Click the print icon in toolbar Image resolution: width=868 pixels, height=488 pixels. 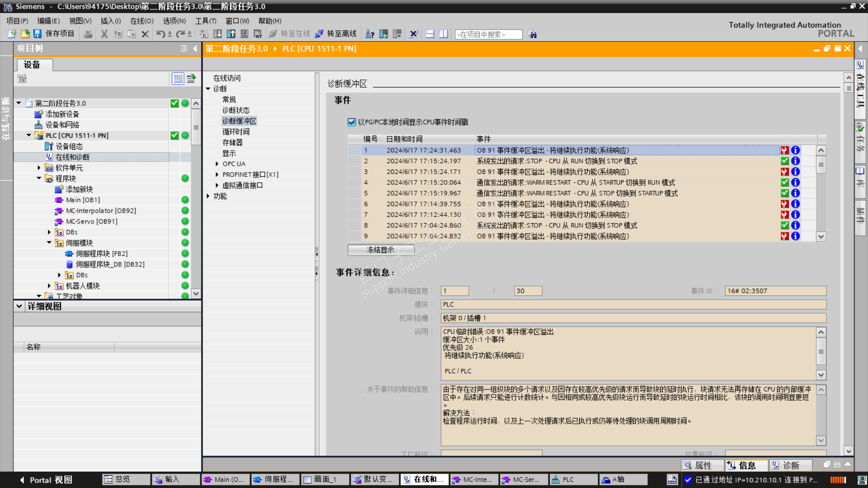pyautogui.click(x=88, y=34)
